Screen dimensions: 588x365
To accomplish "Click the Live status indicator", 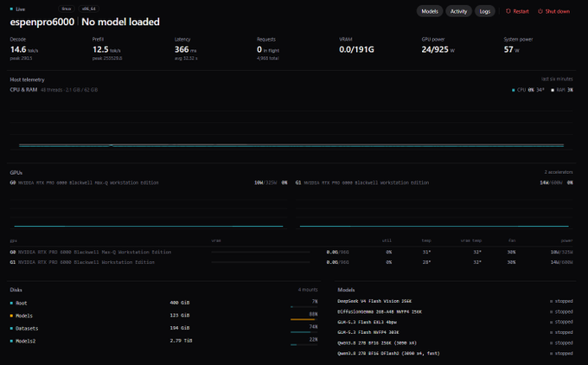I will click(x=17, y=9).
